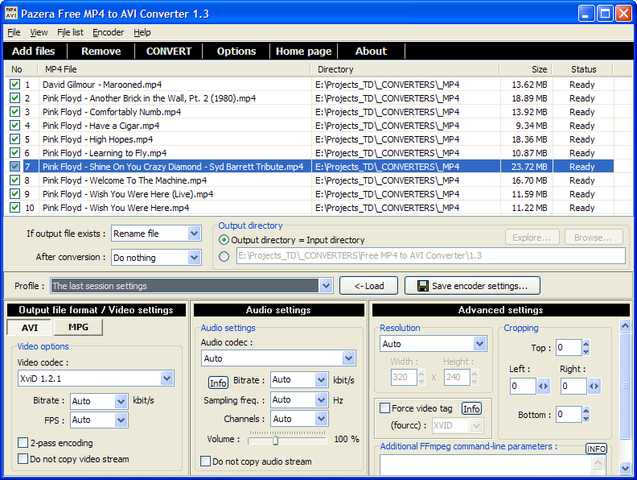The image size is (637, 480).
Task: Uncheck file 8 Welcome To The Machine
Action: click(15, 180)
